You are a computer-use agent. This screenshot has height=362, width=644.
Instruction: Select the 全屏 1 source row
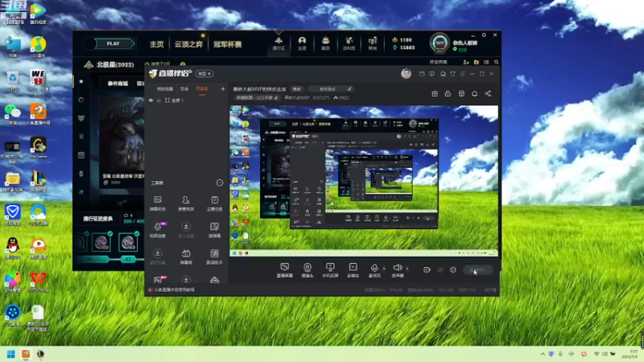coord(188,100)
